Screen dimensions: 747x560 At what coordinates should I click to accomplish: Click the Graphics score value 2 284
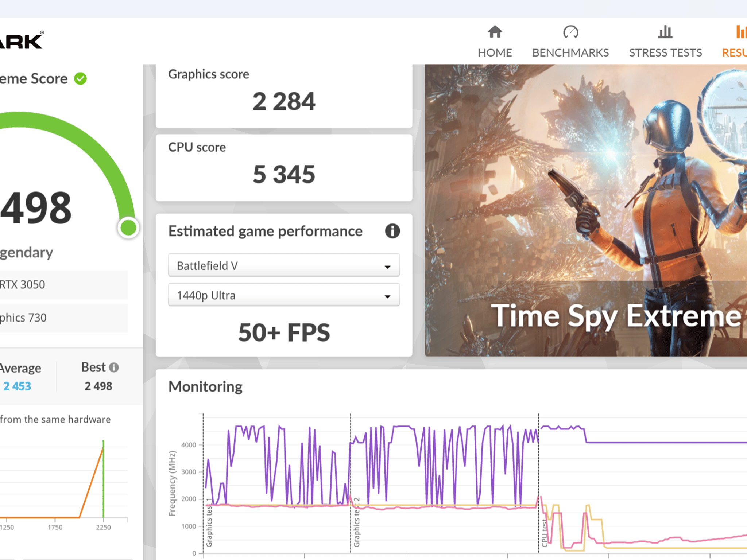point(284,101)
